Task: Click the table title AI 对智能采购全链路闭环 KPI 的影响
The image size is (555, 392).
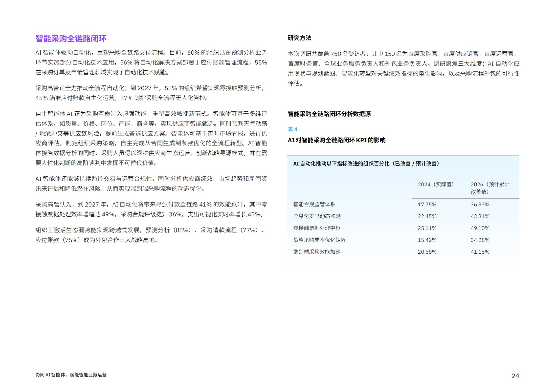Action: click(x=336, y=140)
